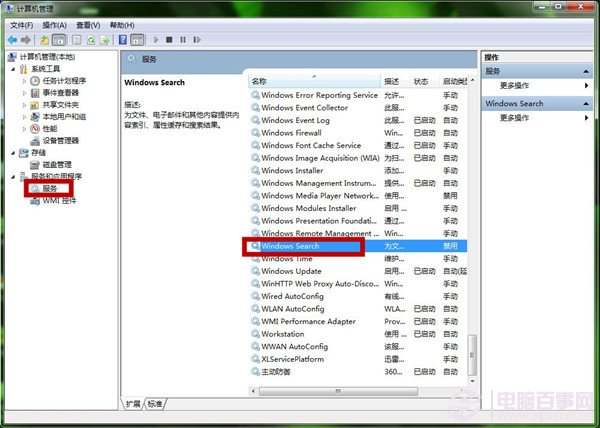The image size is (600, 428).
Task: Expand the 性能 node arrow
Action: click(x=24, y=129)
